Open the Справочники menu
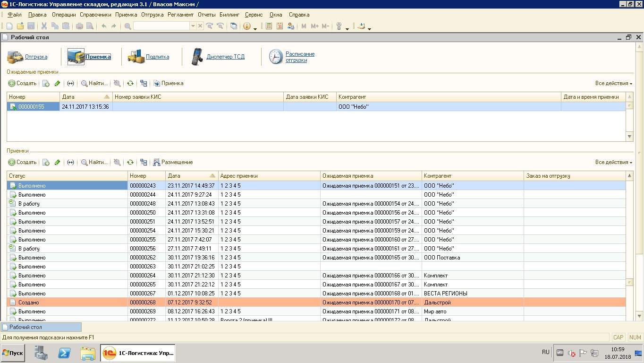The width and height of the screenshot is (644, 363). (95, 15)
